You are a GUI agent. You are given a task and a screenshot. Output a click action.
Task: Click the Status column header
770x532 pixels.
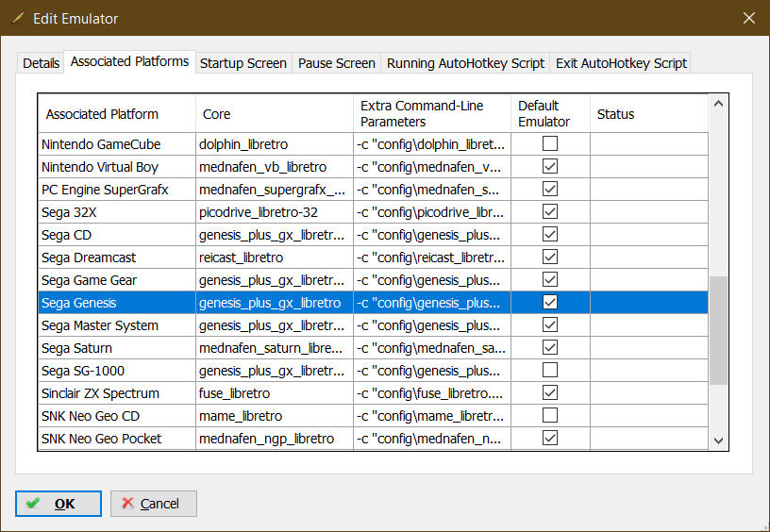point(649,113)
